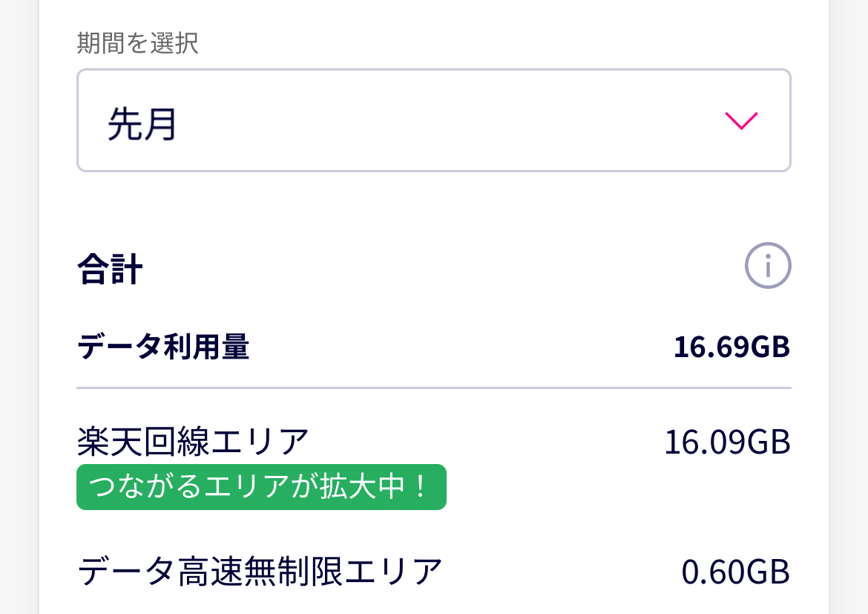Click empty space between データ利用量 and 16.69GB
This screenshot has width=868, height=614.
pos(460,347)
